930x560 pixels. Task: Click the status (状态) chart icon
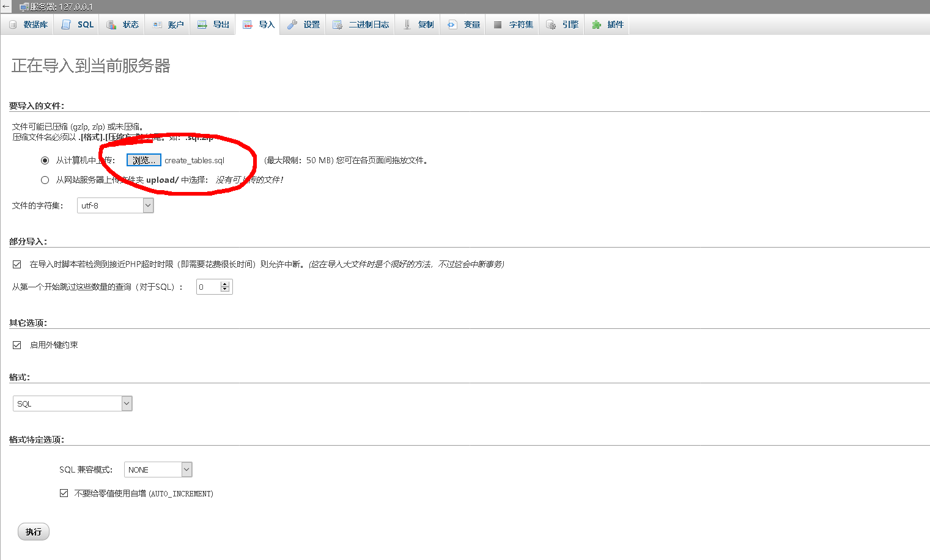click(x=111, y=24)
